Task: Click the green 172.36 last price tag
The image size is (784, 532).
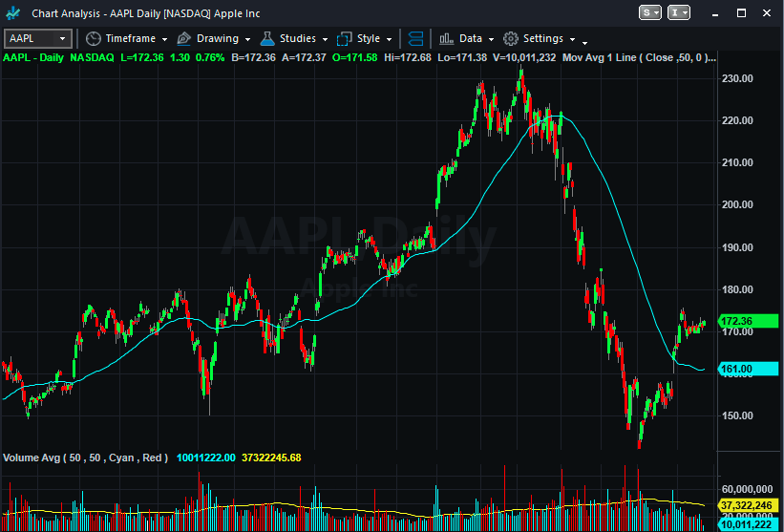Action: pyautogui.click(x=749, y=321)
